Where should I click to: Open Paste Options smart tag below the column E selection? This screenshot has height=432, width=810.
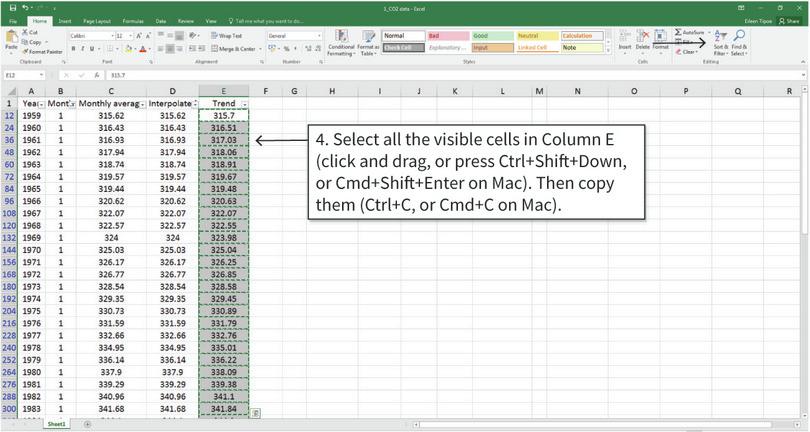(x=255, y=413)
